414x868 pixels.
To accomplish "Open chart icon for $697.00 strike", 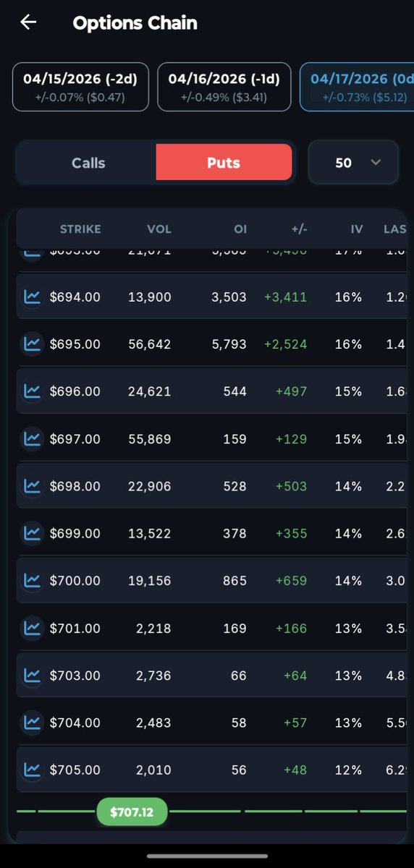I will point(32,438).
